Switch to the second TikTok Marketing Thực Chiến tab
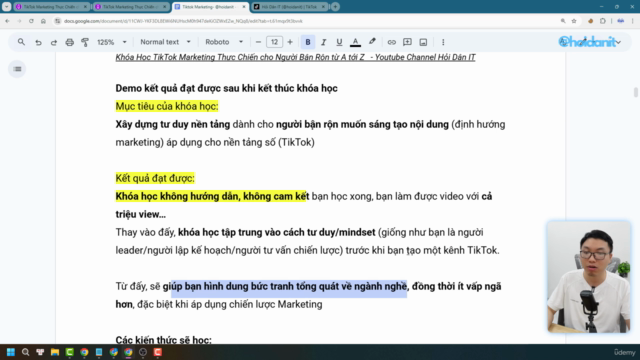Screen dimensions: 640x360 click(x=131, y=7)
